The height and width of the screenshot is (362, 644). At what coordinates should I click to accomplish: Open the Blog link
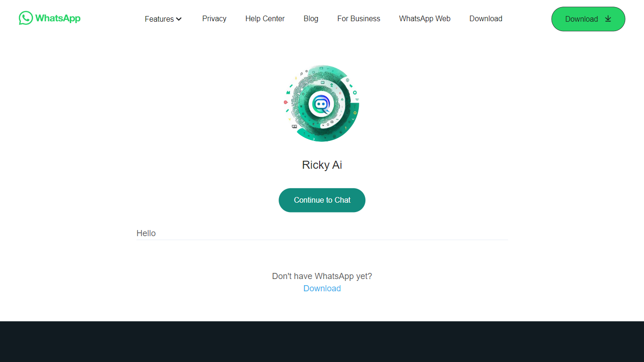coord(311,19)
